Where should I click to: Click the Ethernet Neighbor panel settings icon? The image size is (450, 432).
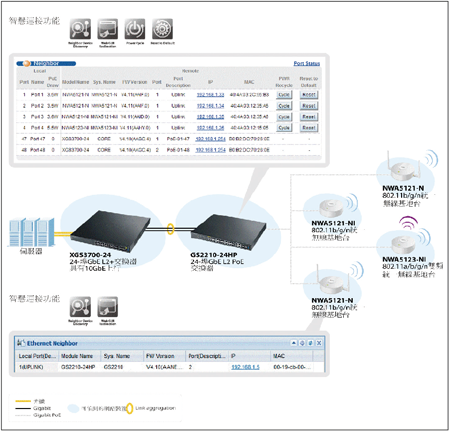point(302,343)
